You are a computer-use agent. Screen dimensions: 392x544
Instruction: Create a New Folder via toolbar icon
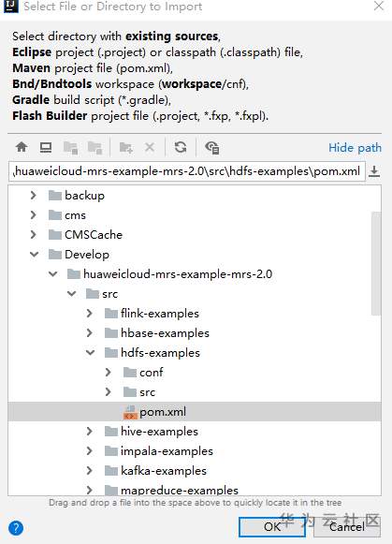click(125, 147)
